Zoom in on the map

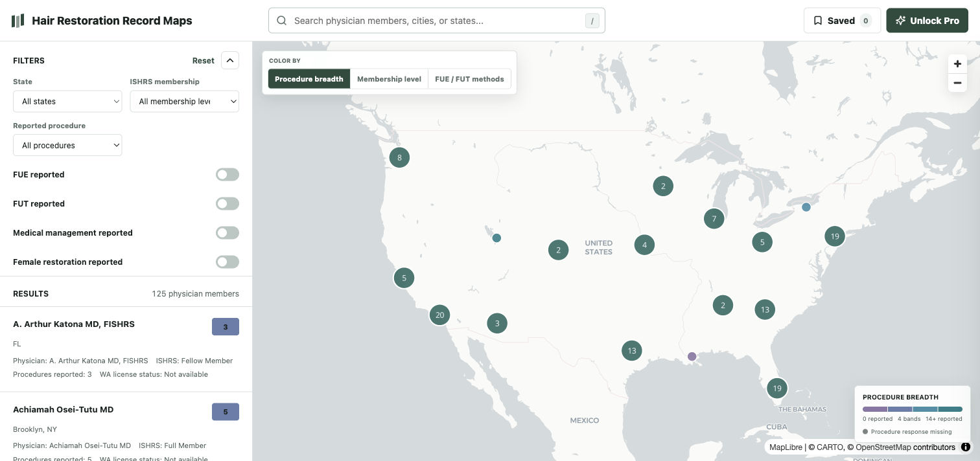click(x=957, y=63)
